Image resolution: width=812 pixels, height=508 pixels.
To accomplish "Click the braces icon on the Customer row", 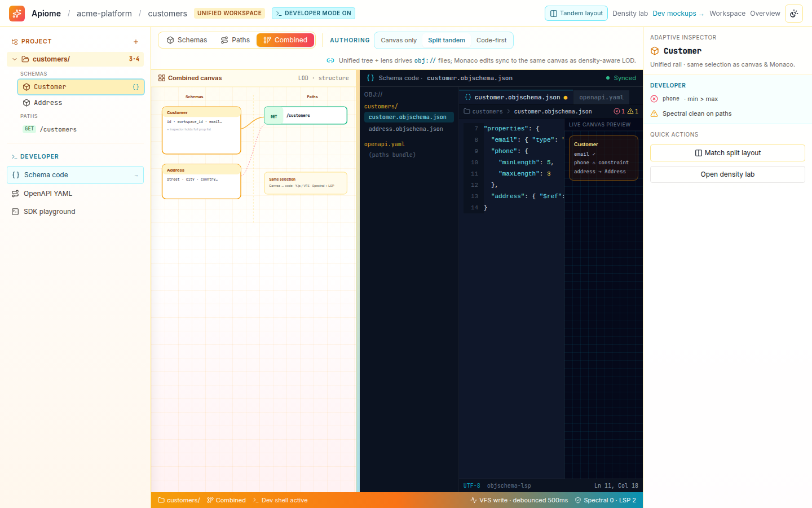I will pos(136,87).
